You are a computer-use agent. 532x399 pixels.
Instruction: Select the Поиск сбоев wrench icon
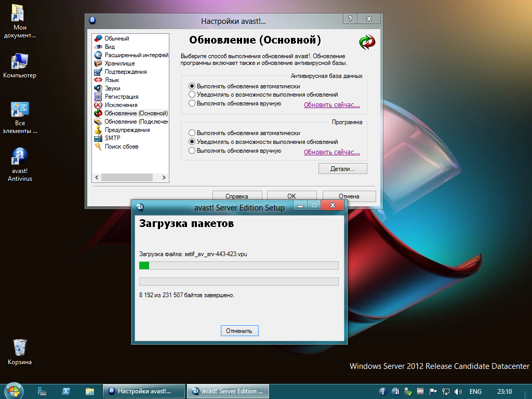coord(98,147)
